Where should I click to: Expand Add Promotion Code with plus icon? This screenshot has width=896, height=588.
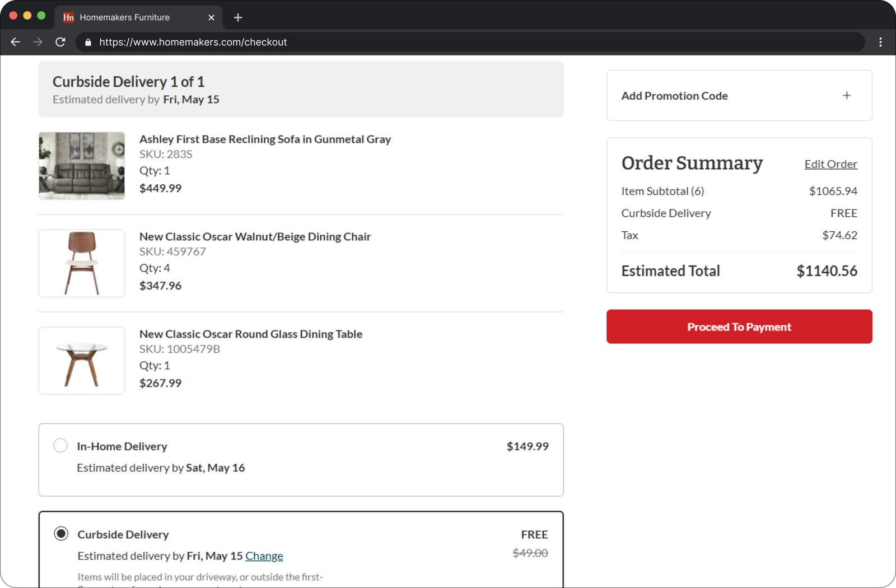[x=846, y=96]
